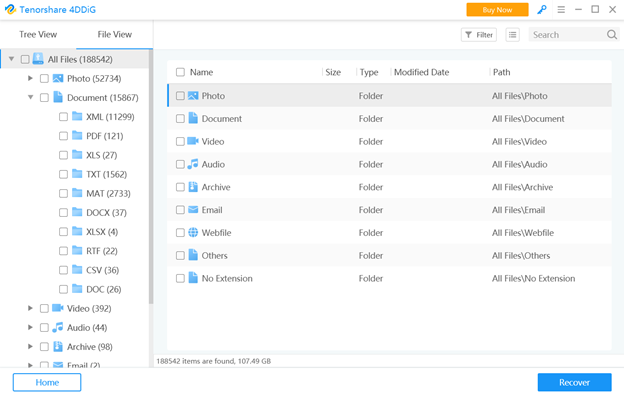This screenshot has width=624, height=396.
Task: Click the XML folder icon
Action: tap(77, 116)
